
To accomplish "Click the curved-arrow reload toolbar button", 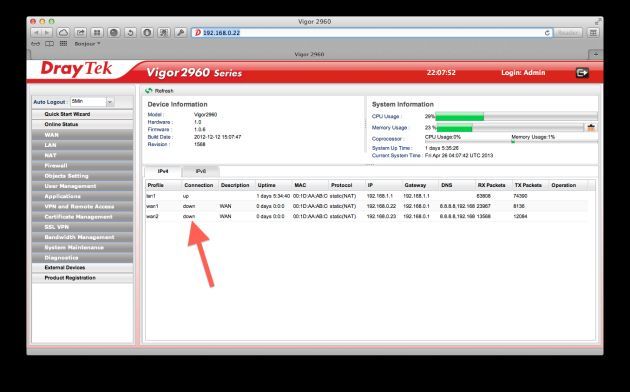I will point(130,33).
